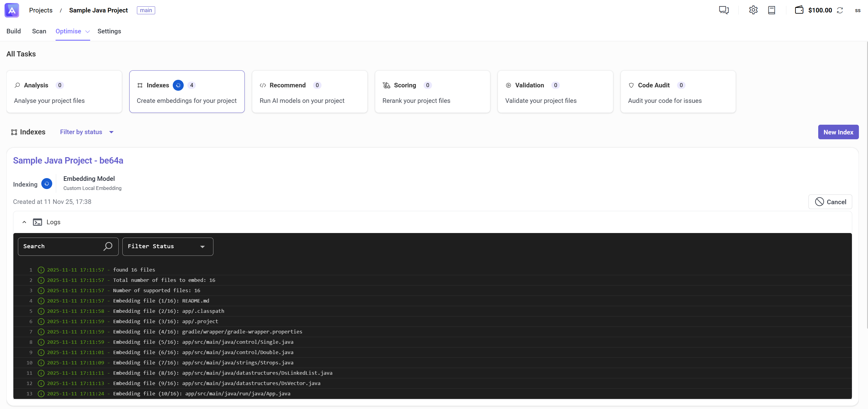The height and width of the screenshot is (409, 868).
Task: Click the app logo in the top-left corner
Action: pos(12,10)
